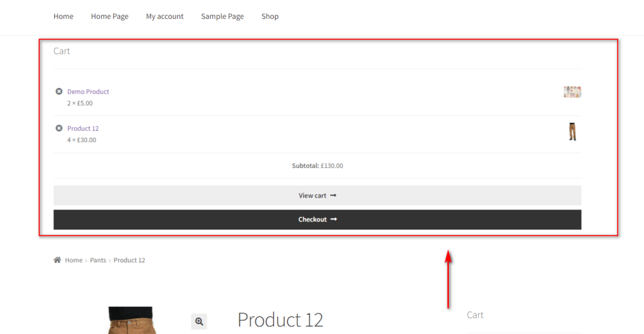
Task: Click the View cart button
Action: pyautogui.click(x=317, y=195)
